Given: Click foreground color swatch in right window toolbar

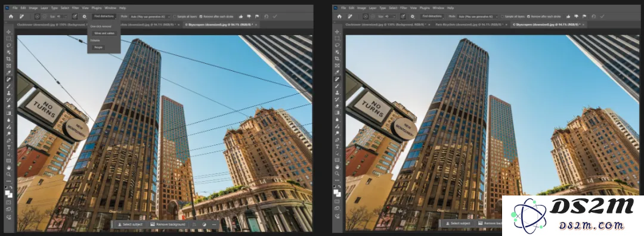Looking at the screenshot, I should [x=336, y=192].
